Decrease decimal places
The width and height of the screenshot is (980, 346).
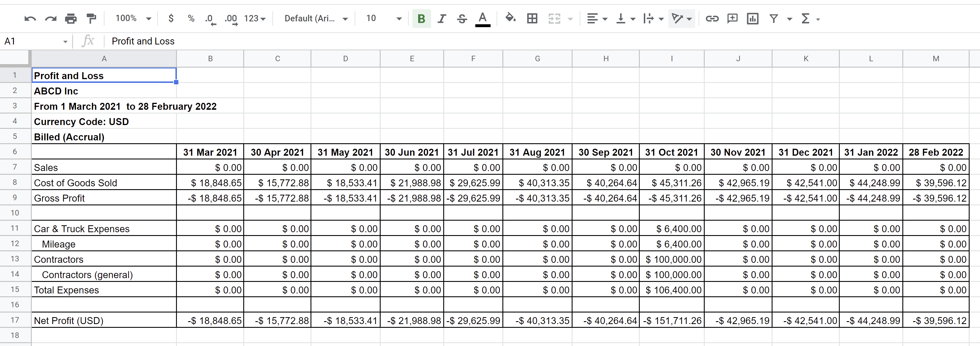(210, 19)
